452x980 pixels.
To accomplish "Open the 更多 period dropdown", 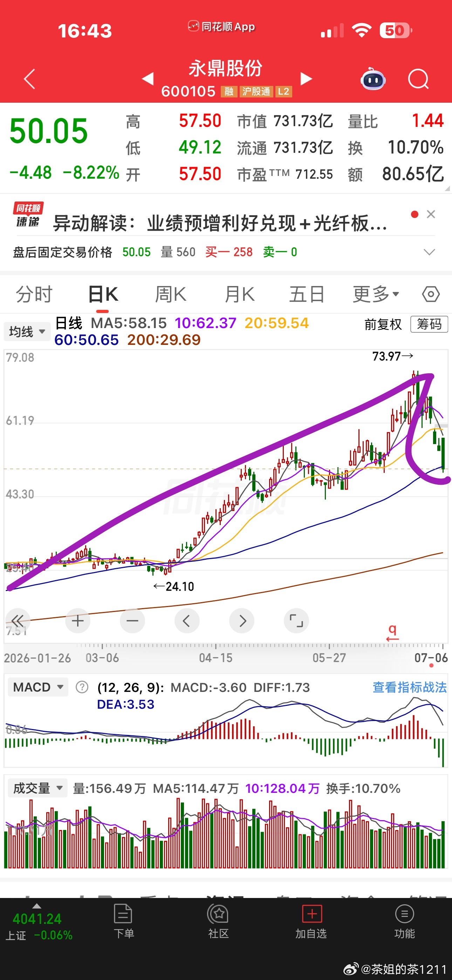I will point(376,294).
